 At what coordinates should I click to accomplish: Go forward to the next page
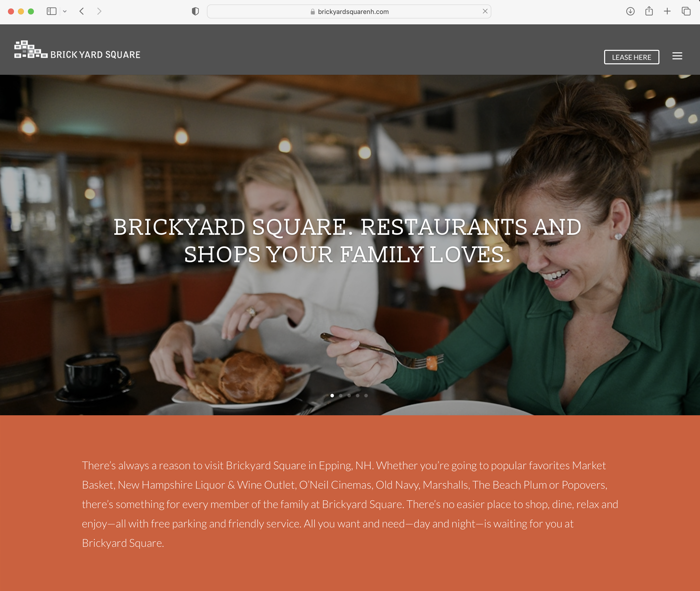pos(99,11)
